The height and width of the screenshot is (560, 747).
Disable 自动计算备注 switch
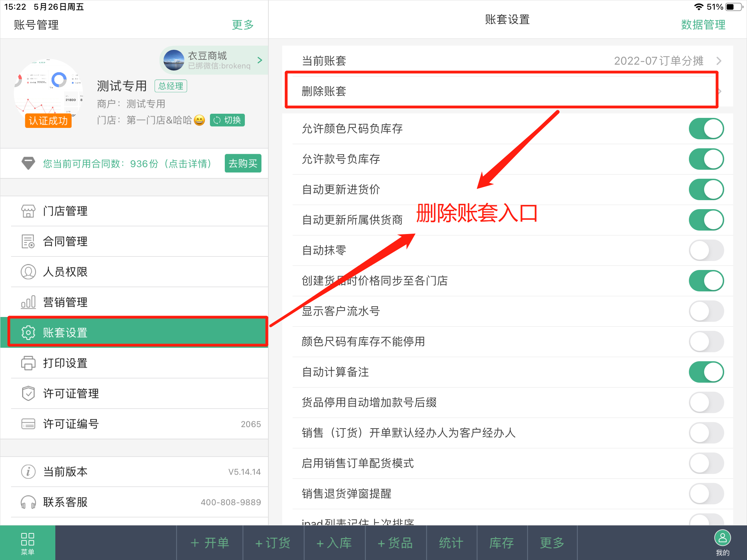(x=706, y=372)
